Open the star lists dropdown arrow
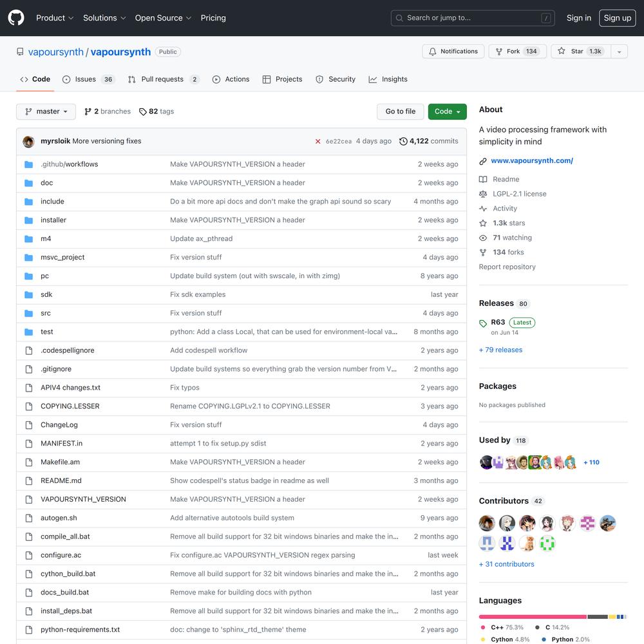 (x=620, y=52)
